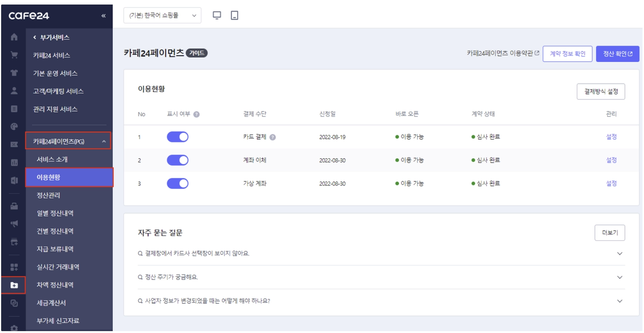644x333 pixels.
Task: Toggle the display switch for 가상 계좌
Action: (178, 184)
